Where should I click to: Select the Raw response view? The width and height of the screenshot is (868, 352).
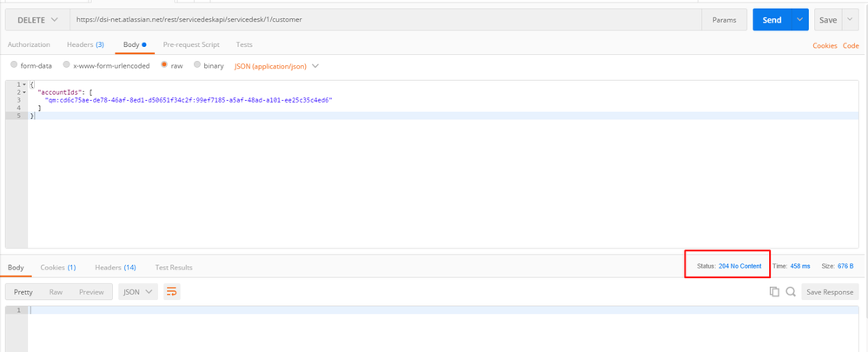tap(56, 292)
